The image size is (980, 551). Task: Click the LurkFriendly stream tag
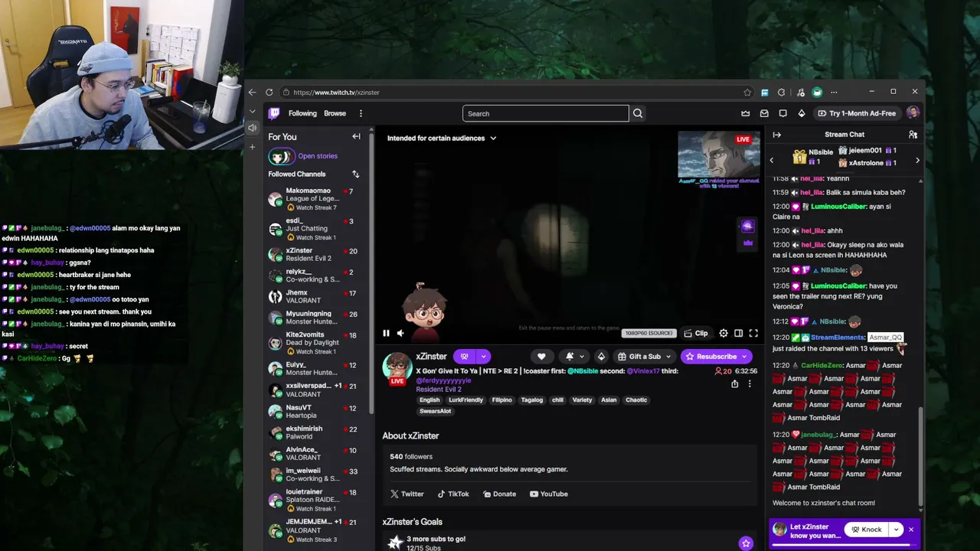(465, 399)
